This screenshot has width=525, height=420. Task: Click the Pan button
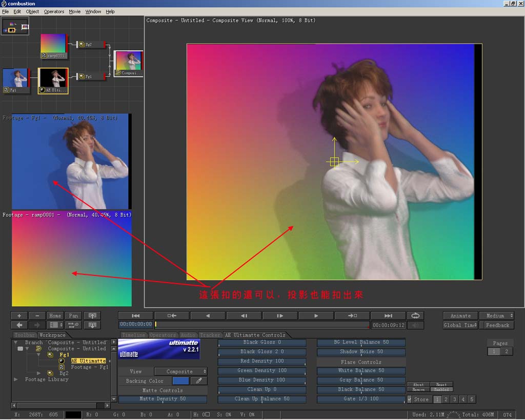pos(73,316)
